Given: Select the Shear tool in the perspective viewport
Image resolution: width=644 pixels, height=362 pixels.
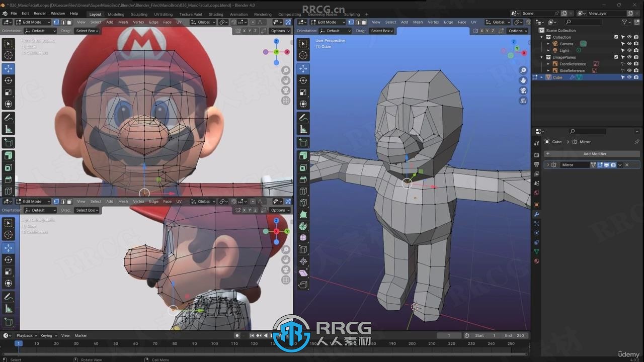Looking at the screenshot, I should click(x=303, y=273).
